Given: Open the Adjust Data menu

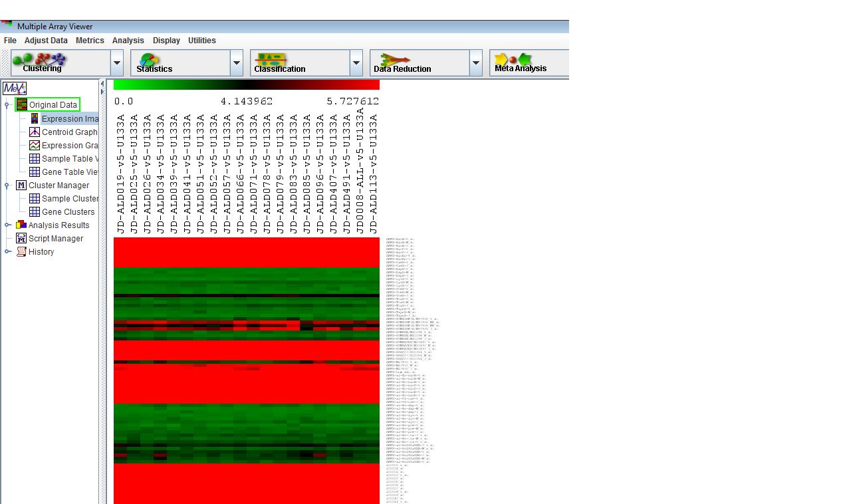Looking at the screenshot, I should pos(46,41).
